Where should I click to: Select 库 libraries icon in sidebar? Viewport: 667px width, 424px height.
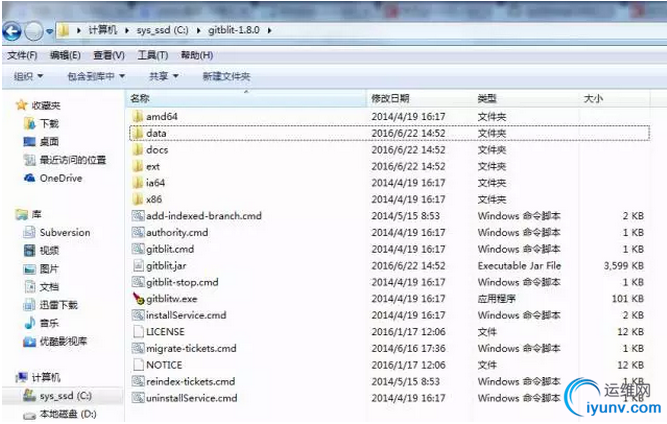coord(22,214)
